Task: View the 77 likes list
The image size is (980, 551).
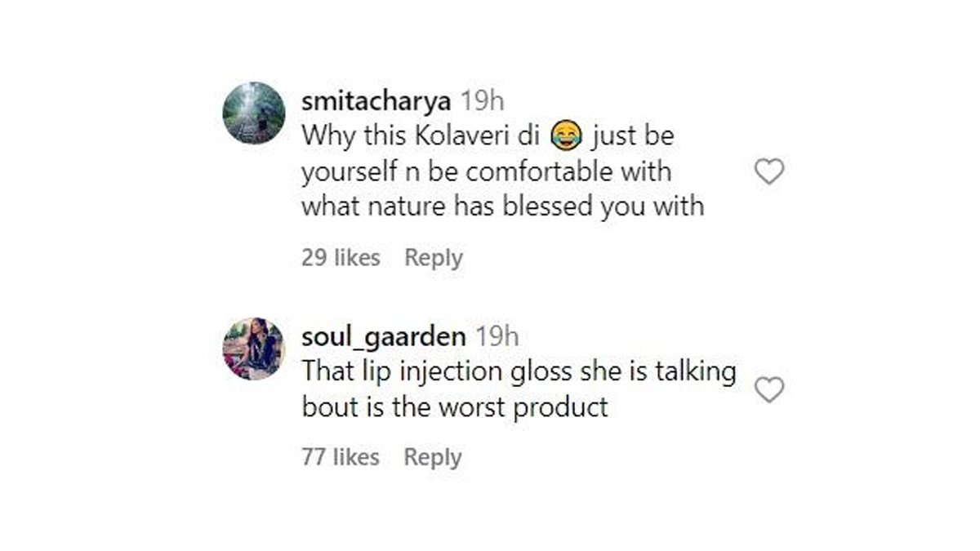Action: pyautogui.click(x=341, y=457)
